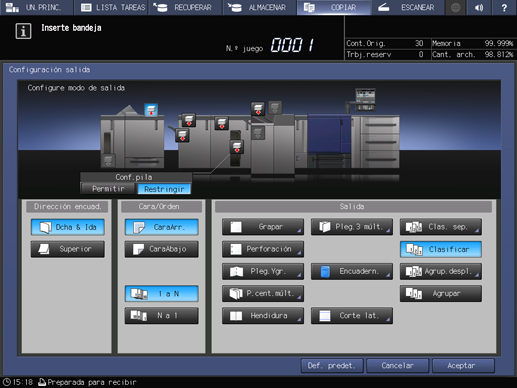Click the Preparada para recibir status icon
517x388 pixels.
tap(42, 382)
